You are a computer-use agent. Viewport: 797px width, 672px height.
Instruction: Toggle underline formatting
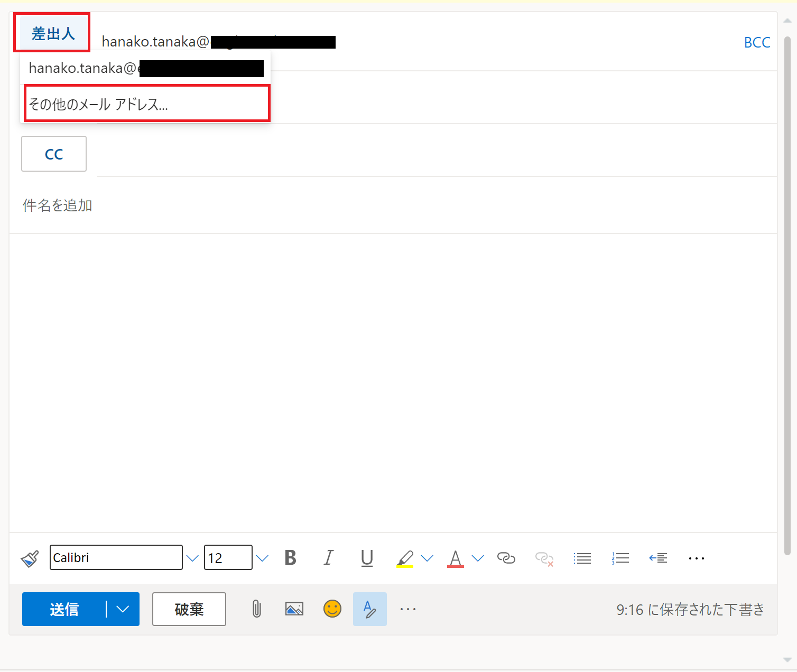(x=367, y=558)
